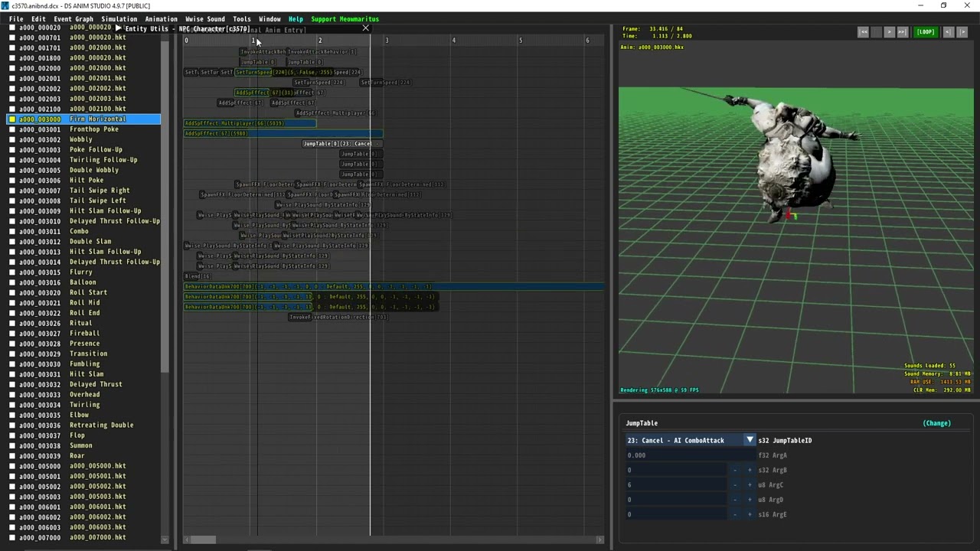Open the Wwise Sound menu
Screen dimensions: 980x551
(x=205, y=19)
